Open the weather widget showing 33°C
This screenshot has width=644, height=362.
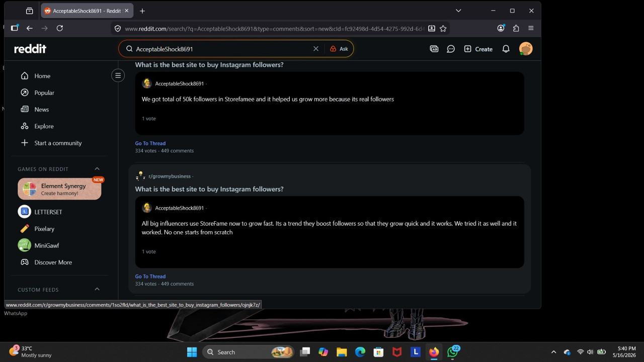click(30, 351)
